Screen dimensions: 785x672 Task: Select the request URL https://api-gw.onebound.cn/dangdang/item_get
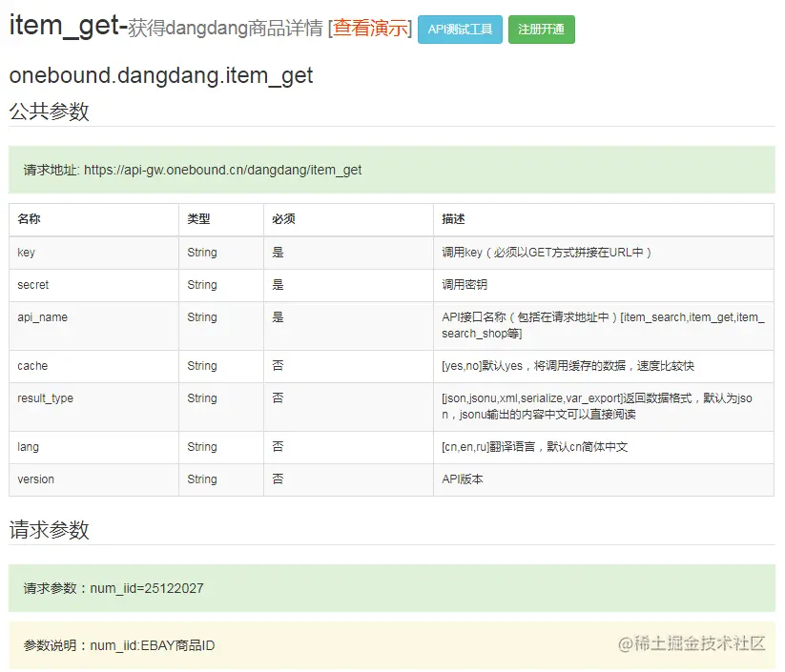coord(223,170)
